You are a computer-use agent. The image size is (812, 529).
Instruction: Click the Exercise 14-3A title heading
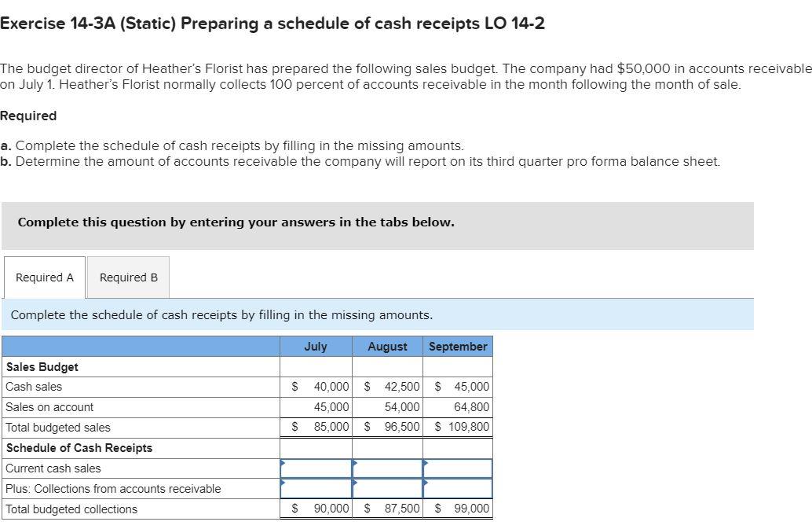point(272,24)
